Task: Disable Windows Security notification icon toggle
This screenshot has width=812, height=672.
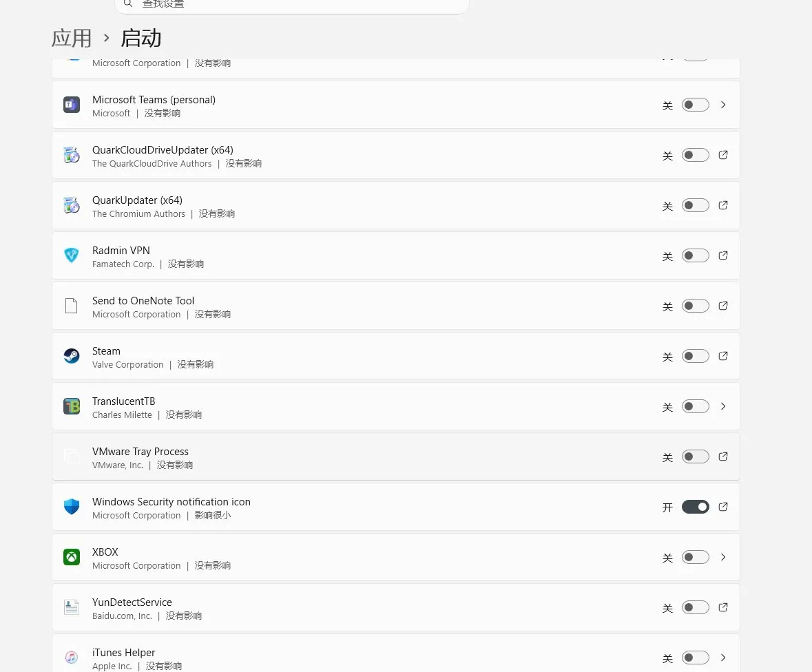Action: click(x=695, y=506)
